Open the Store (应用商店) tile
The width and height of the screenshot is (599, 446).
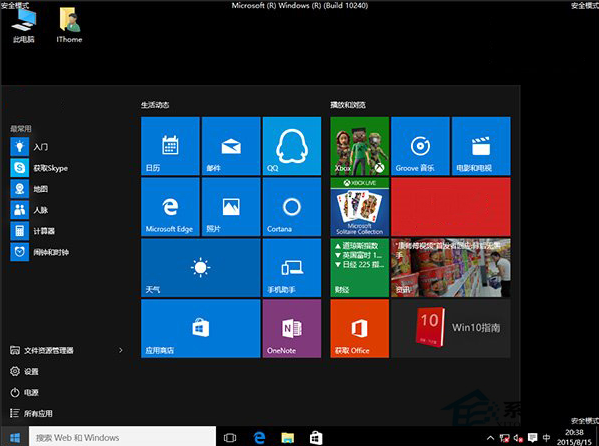tap(201, 328)
